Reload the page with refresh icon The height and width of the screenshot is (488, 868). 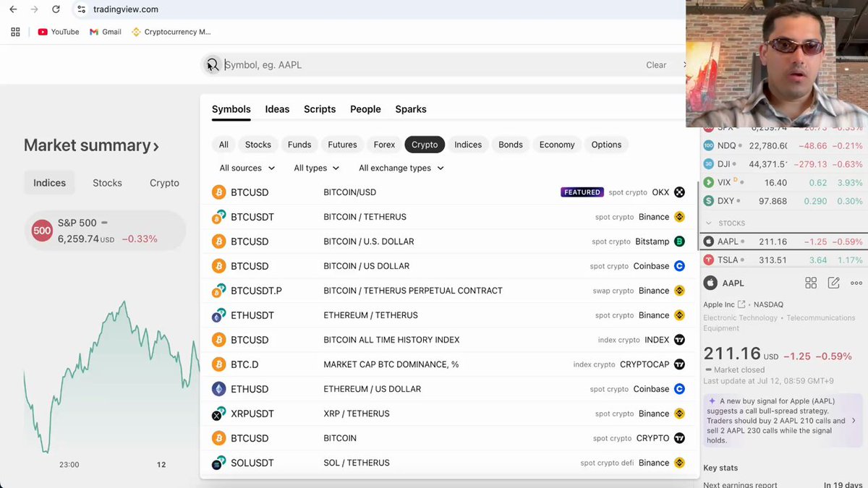point(56,9)
